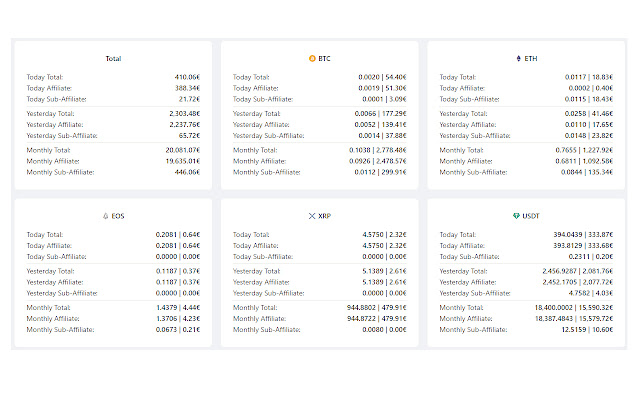Click EOS Monthly Sub-Affiliate 0.0673 | 0.21€

[x=178, y=330]
